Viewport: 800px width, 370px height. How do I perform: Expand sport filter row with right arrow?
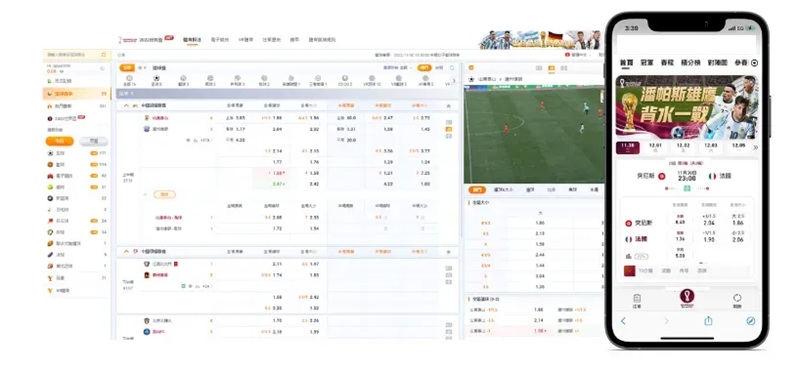454,81
